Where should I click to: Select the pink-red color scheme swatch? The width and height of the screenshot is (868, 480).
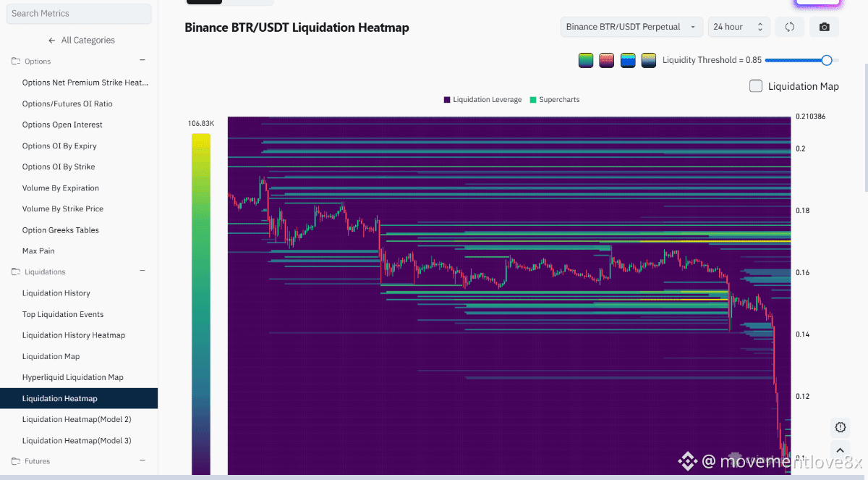(x=607, y=61)
